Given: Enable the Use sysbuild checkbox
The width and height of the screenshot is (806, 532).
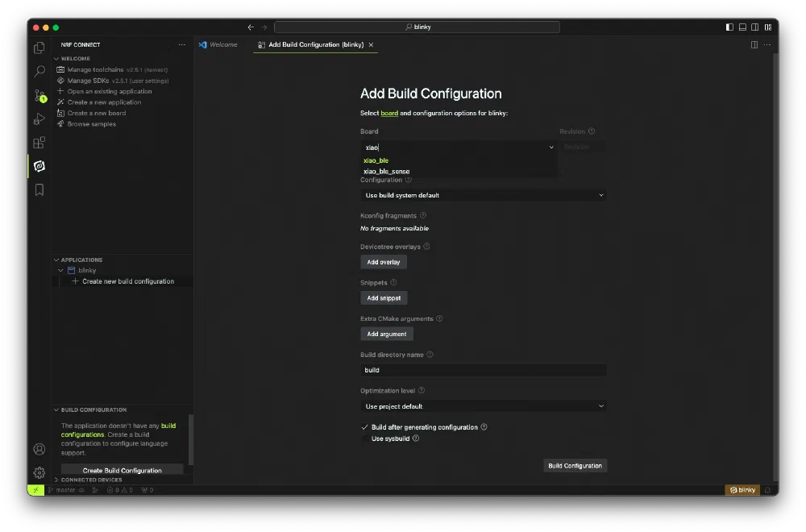Looking at the screenshot, I should [364, 438].
